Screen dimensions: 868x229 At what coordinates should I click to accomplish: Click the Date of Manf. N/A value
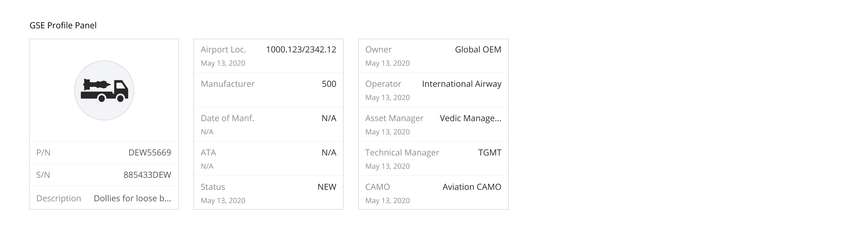click(329, 118)
